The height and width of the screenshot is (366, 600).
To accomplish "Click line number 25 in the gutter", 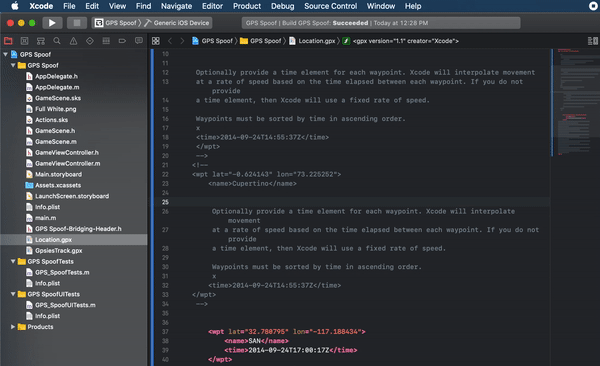I will click(165, 202).
